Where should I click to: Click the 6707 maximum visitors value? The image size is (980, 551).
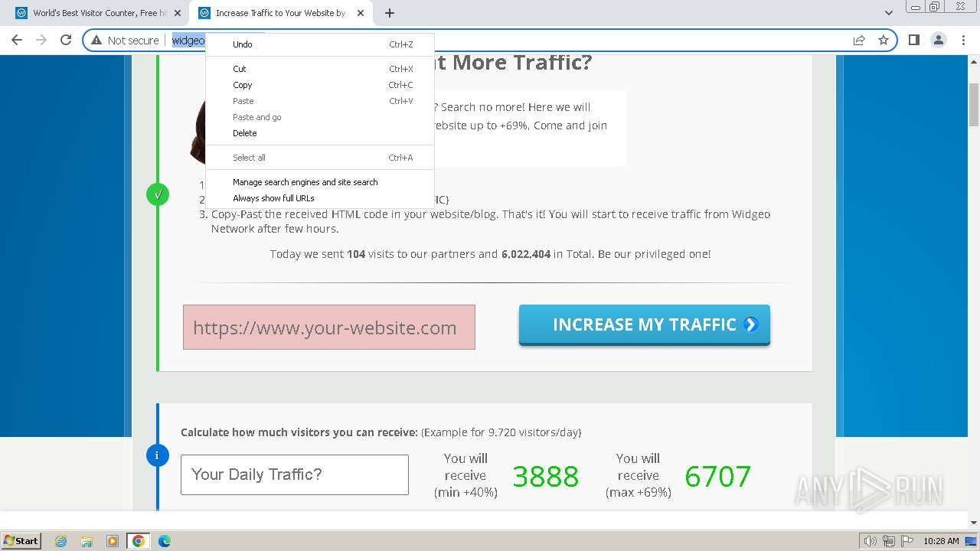coord(718,476)
